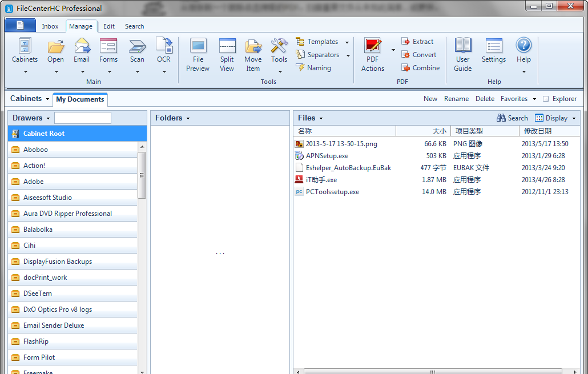Click the Display grid icon in Files
588x374 pixels.
[x=539, y=118]
